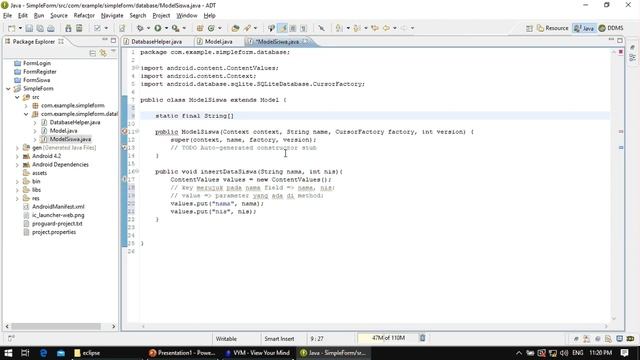Viewport: 640px width, 360px height.
Task: Click the Open Perspective icon
Action: (x=529, y=28)
